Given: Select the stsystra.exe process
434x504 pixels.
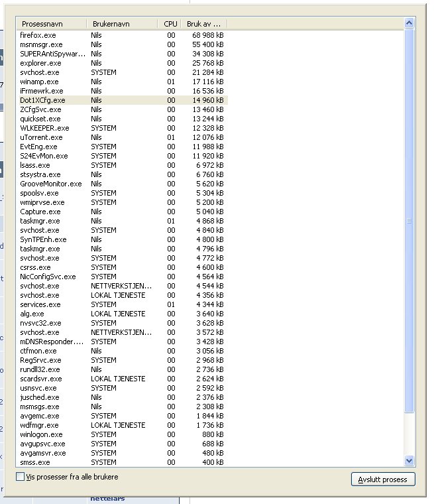Looking at the screenshot, I should pos(122,174).
